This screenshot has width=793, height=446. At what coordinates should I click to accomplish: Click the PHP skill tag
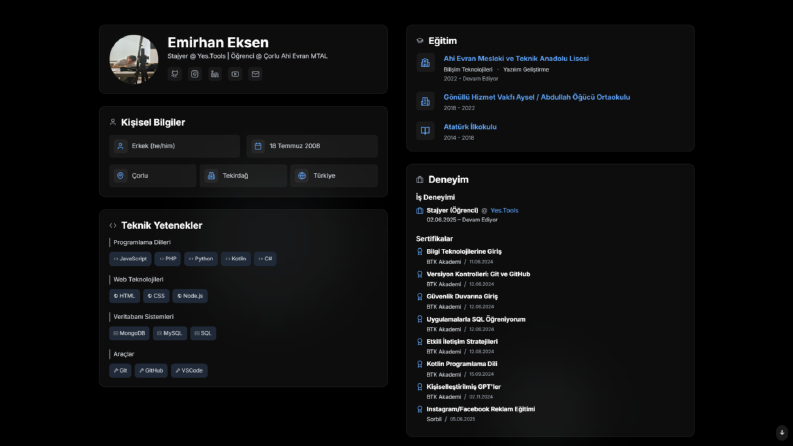pos(167,259)
